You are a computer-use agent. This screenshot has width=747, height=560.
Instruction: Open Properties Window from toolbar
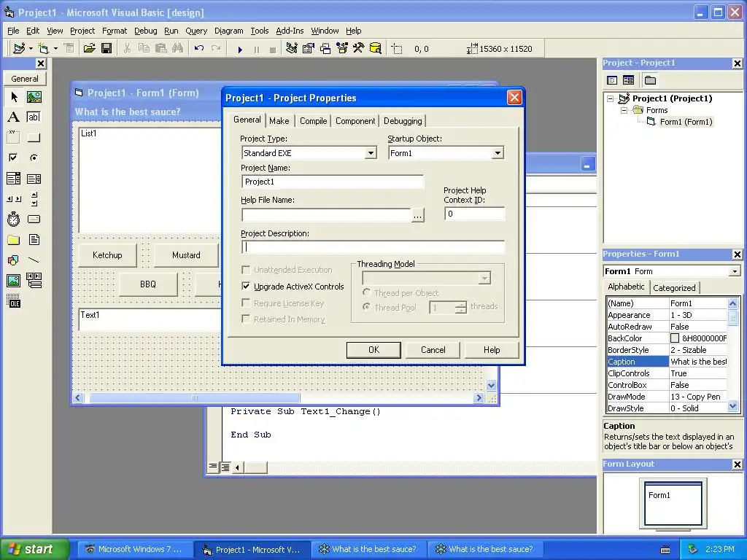[309, 49]
